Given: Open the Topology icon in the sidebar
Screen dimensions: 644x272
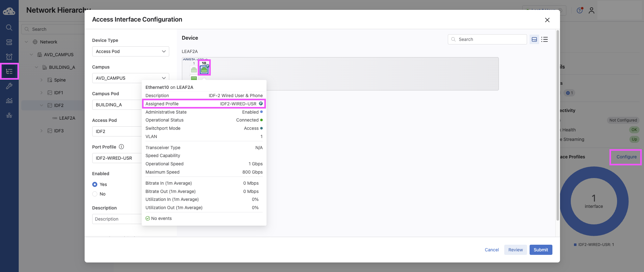Looking at the screenshot, I should tap(9, 115).
